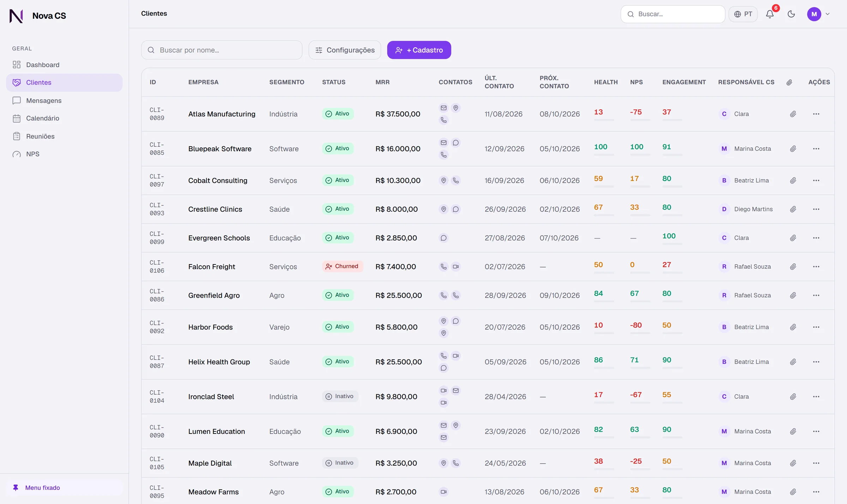Open attachments for Crestline Clinics

pyautogui.click(x=793, y=209)
